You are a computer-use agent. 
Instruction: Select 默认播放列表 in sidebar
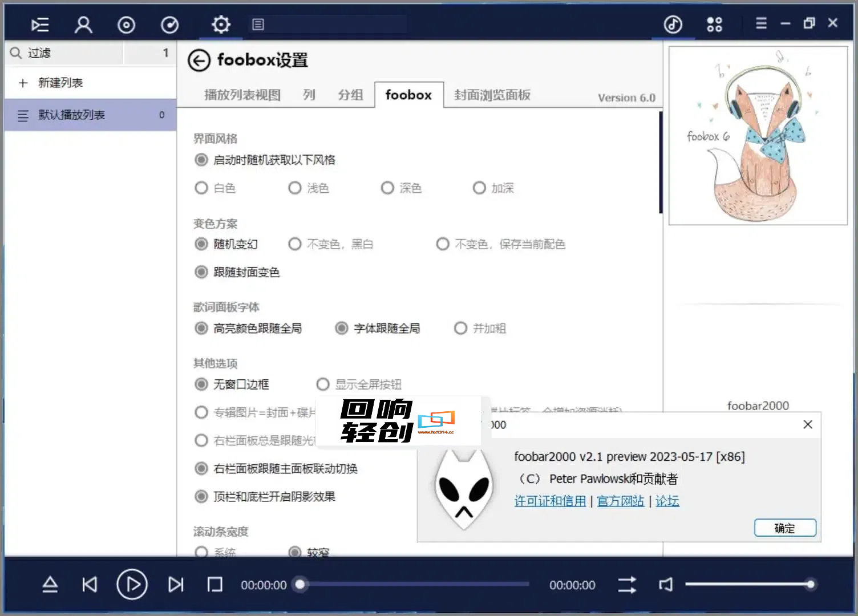click(90, 115)
